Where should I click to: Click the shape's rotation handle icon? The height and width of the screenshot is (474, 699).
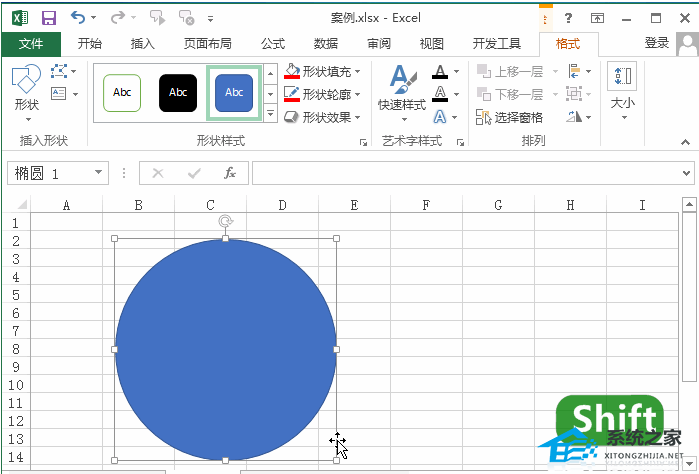tap(226, 221)
